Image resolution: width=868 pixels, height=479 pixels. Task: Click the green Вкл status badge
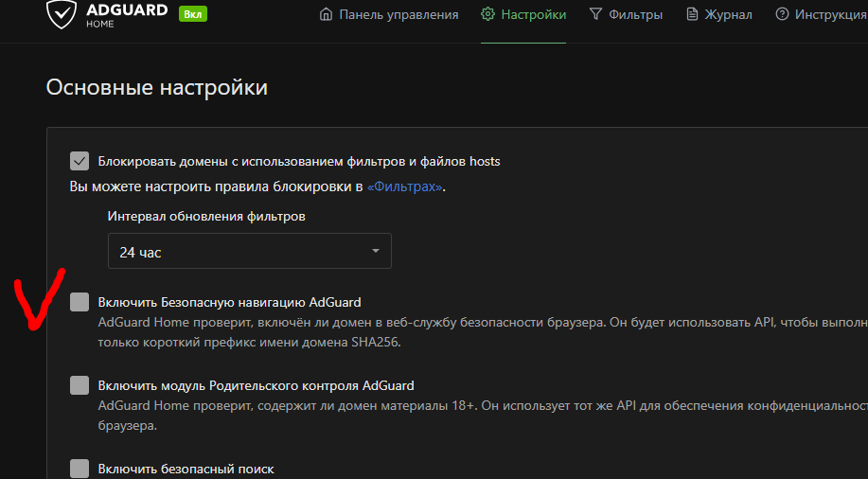pyautogui.click(x=193, y=14)
